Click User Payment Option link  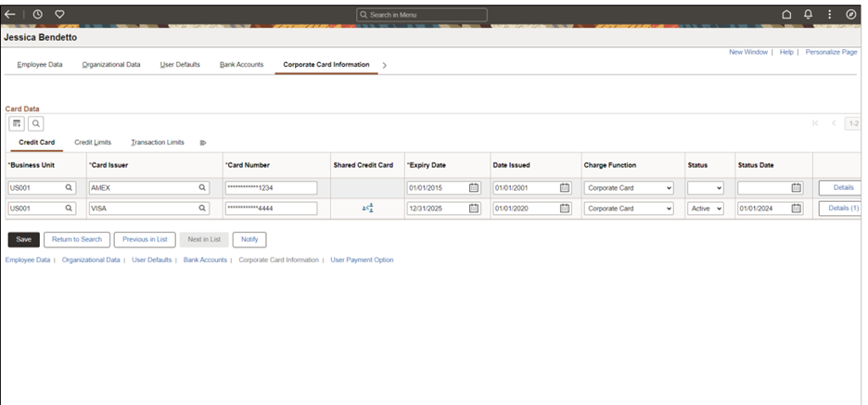pos(362,260)
